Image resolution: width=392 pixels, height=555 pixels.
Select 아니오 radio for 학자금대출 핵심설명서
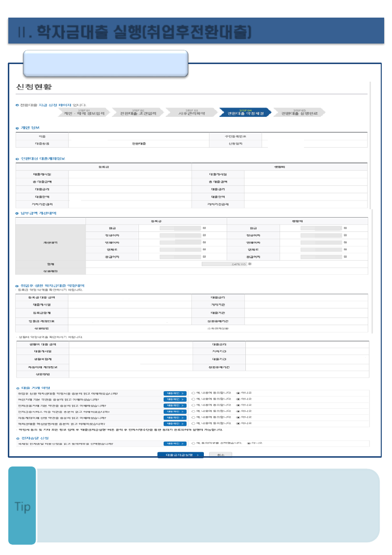pyautogui.click(x=238, y=423)
